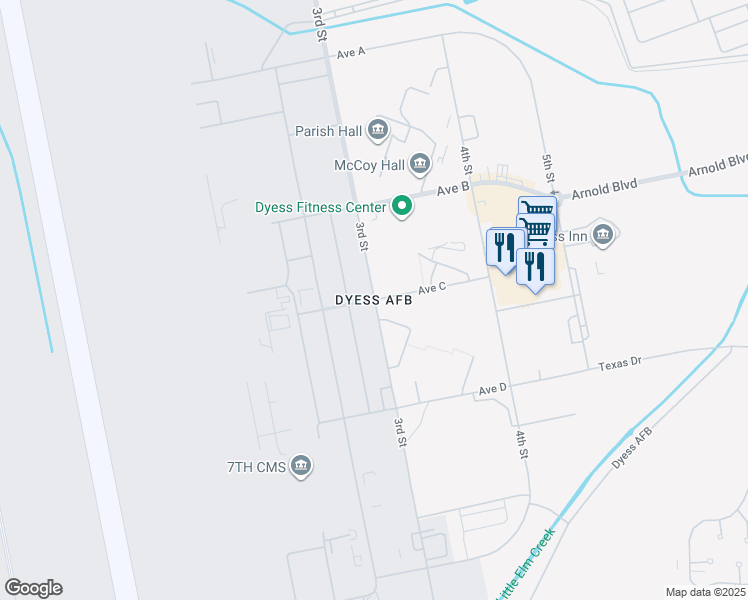Click the Ave D road label
Viewport: 748px width, 600px height.
[x=492, y=389]
